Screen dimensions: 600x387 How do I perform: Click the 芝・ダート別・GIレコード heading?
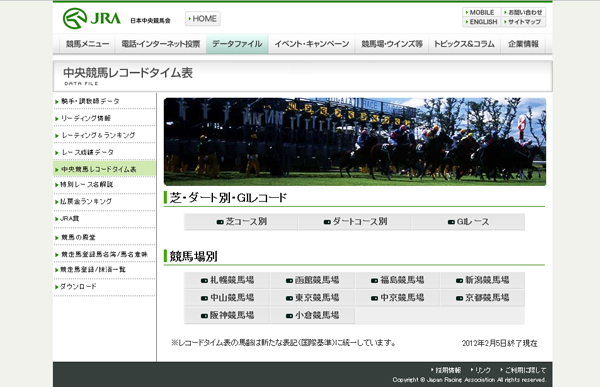[x=228, y=198]
